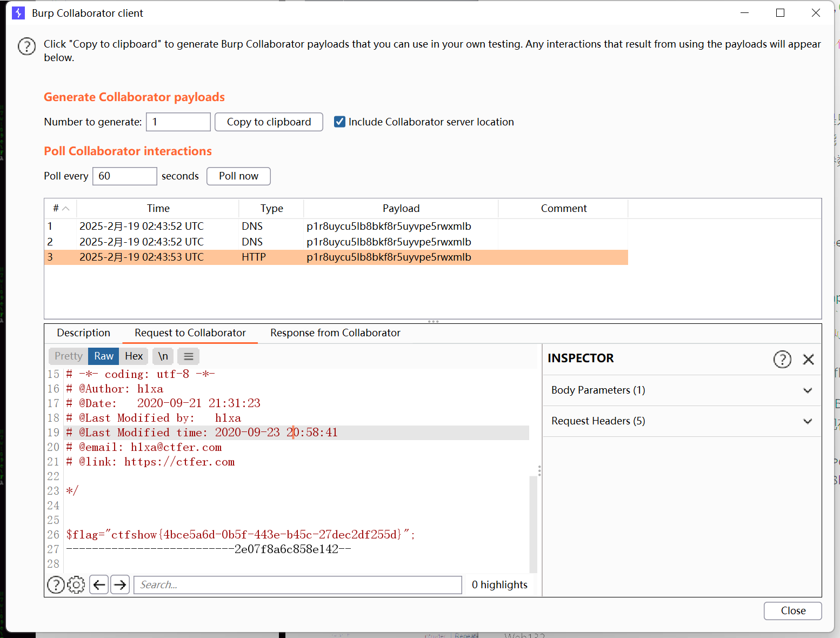Click the Poll now button
The width and height of the screenshot is (840, 638).
pyautogui.click(x=238, y=176)
